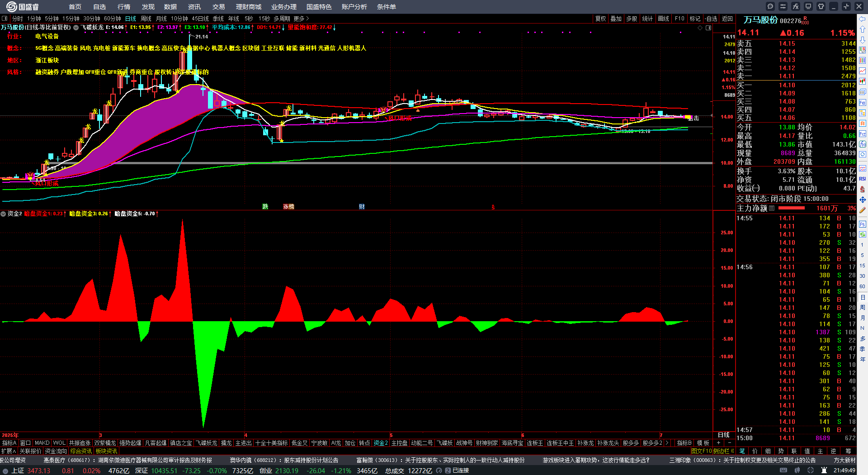Click the 返回 button
The height and width of the screenshot is (475, 868).
coord(727,19)
